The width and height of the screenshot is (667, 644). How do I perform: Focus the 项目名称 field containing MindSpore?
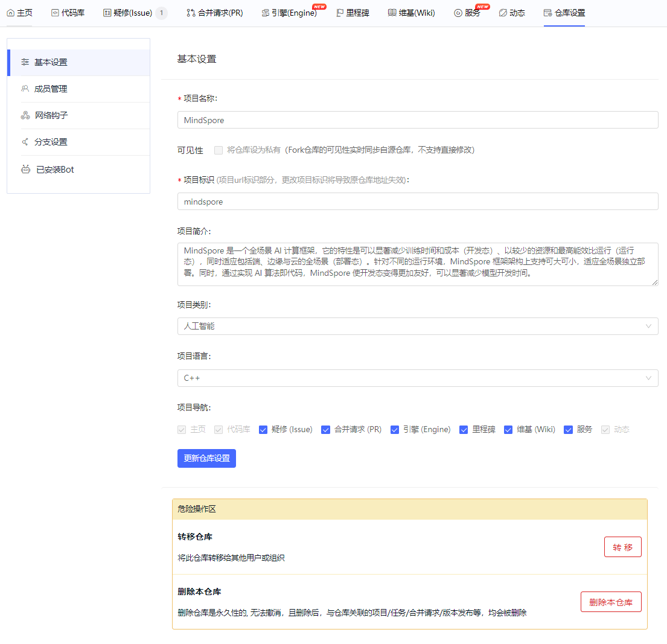click(x=418, y=120)
